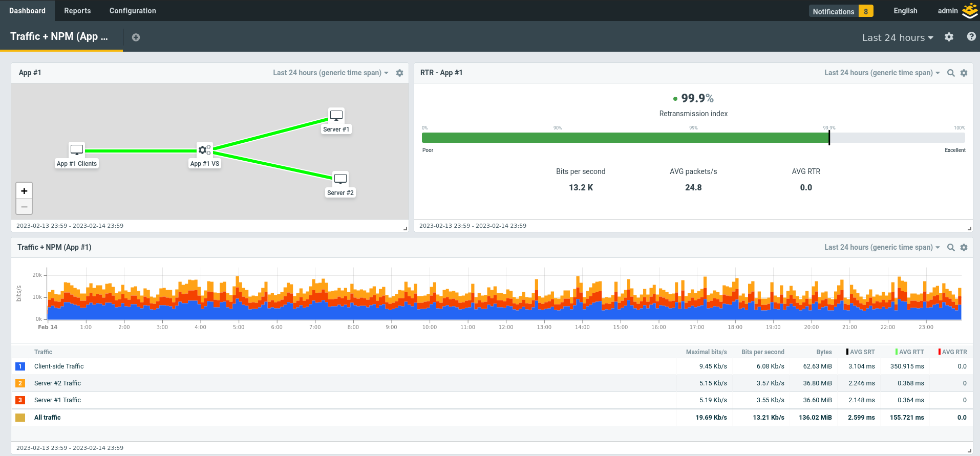Click the add new dashboard plus icon
This screenshot has width=980, height=456.
[x=136, y=37]
